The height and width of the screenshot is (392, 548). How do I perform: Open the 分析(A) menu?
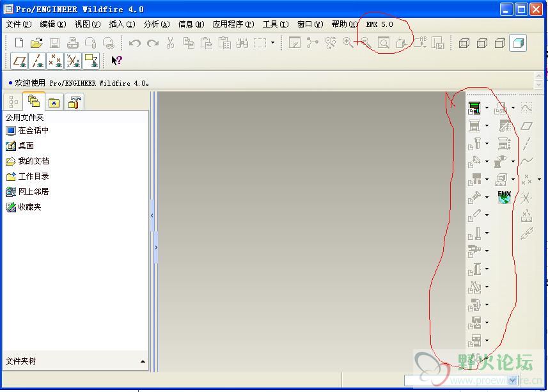157,24
